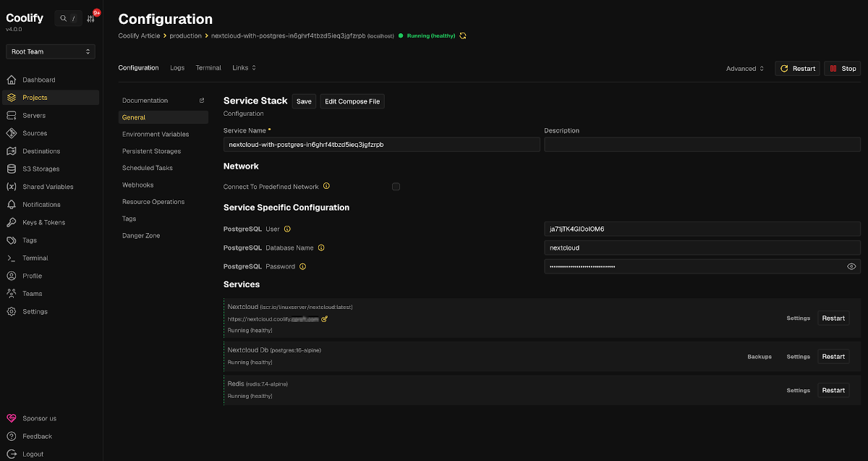This screenshot has width=868, height=461.
Task: Click the S3 Storages database icon
Action: point(11,169)
